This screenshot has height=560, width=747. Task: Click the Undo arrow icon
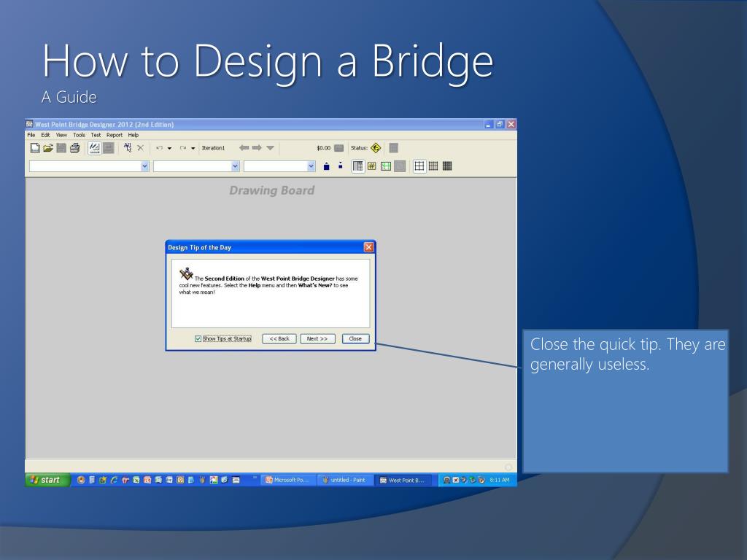point(160,148)
